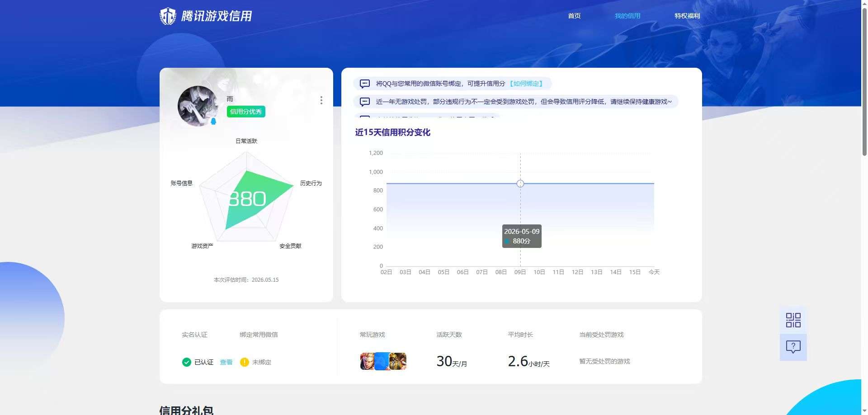868x415 pixels.
Task: Click the 实名认证 label
Action: point(194,335)
